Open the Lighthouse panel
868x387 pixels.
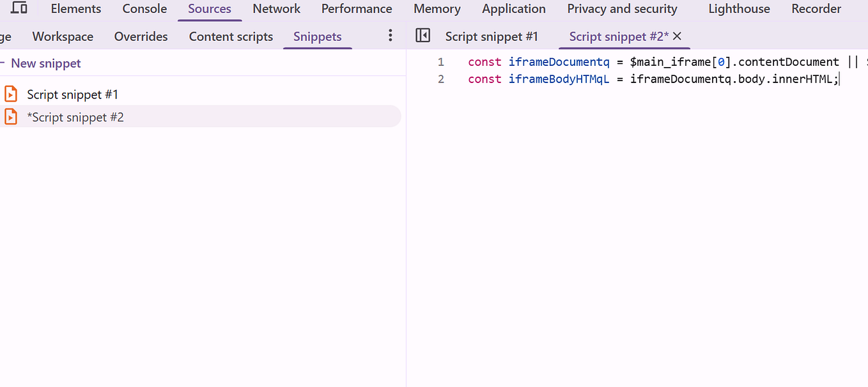(739, 8)
